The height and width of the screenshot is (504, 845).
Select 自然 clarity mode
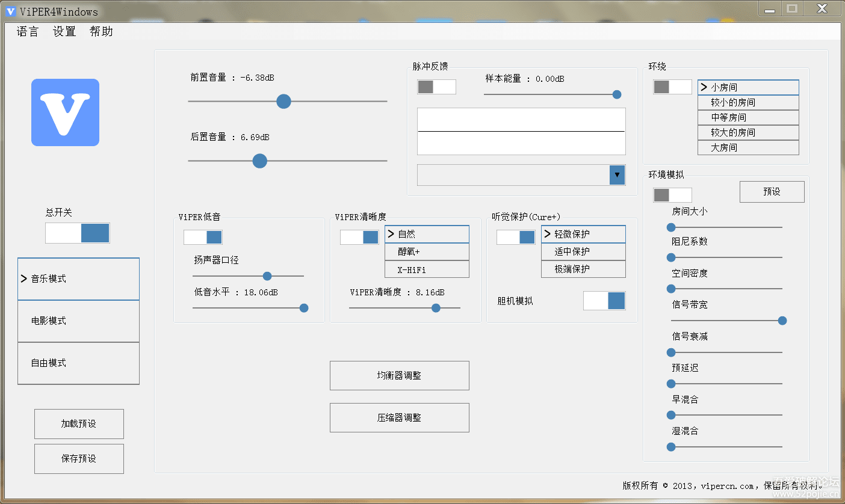[x=427, y=234]
